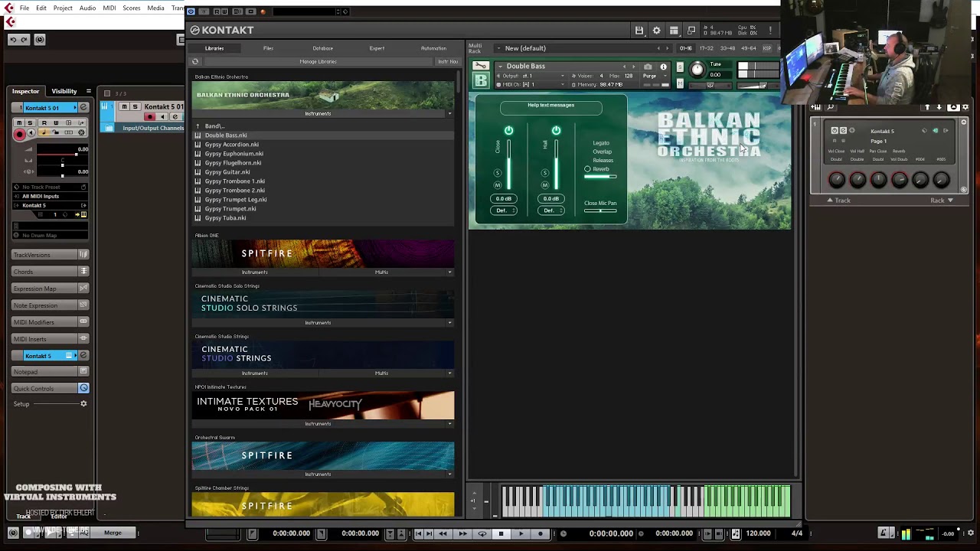Viewport: 980px width, 551px height.
Task: Open the File menu
Action: tap(24, 8)
